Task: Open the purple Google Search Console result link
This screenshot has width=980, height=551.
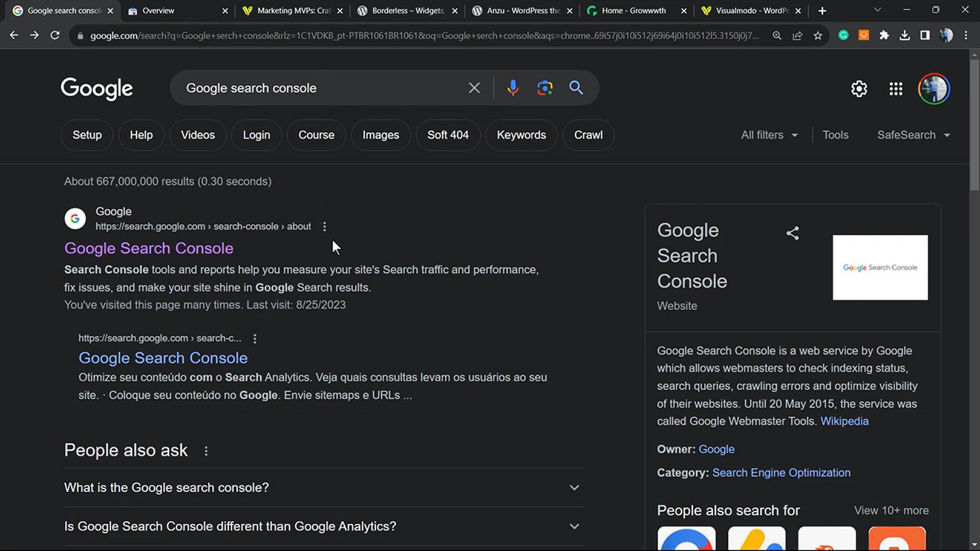Action: tap(149, 248)
